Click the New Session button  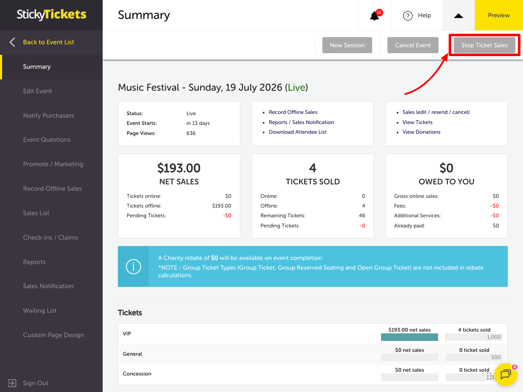[x=347, y=45]
